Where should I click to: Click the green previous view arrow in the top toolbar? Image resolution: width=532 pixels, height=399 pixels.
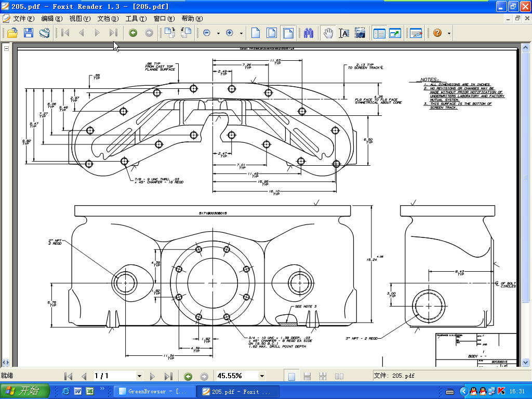coord(133,33)
